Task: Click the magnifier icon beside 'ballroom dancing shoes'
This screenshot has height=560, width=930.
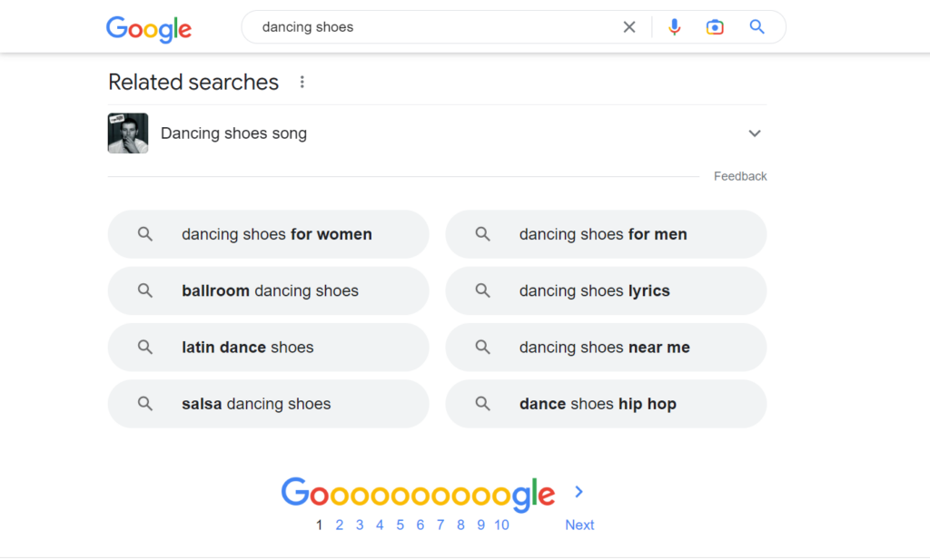Action: coord(144,290)
